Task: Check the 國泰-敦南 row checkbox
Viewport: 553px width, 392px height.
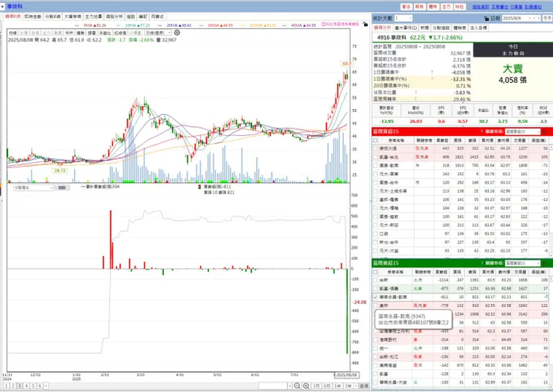Action: [375, 166]
